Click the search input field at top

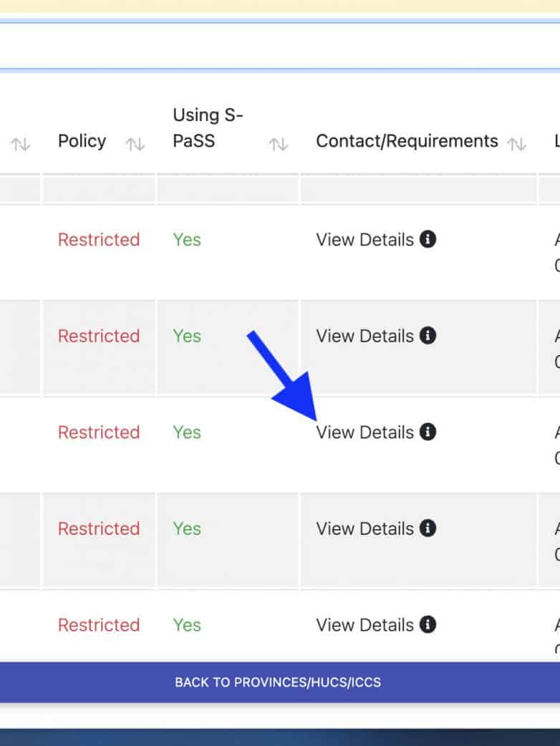click(279, 47)
